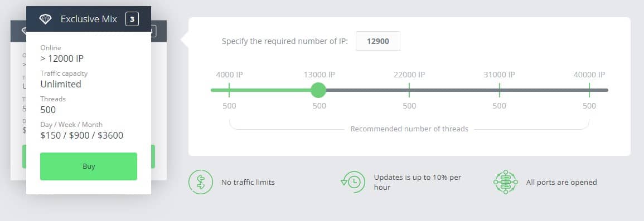Set slider to the 31000 IP tick
The image size is (644, 221).
[500, 90]
